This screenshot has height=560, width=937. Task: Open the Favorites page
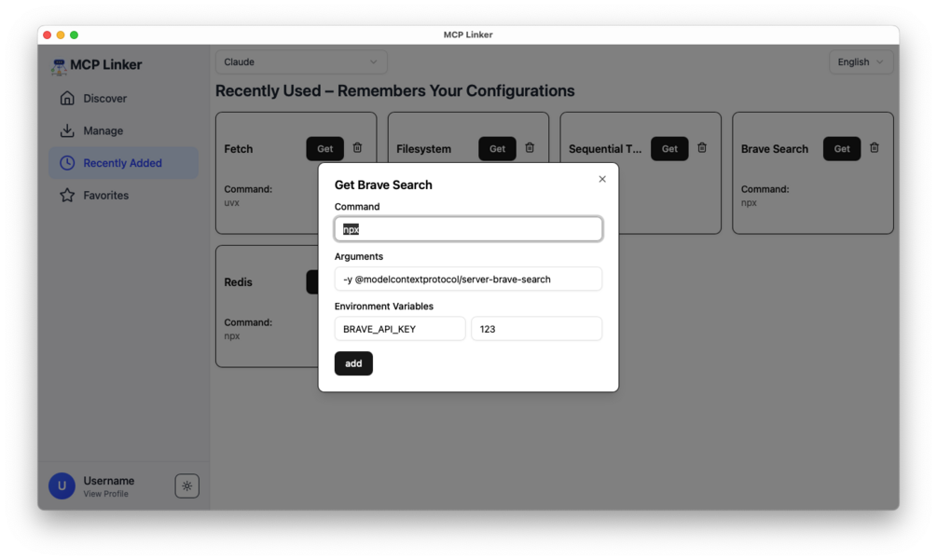(123, 196)
